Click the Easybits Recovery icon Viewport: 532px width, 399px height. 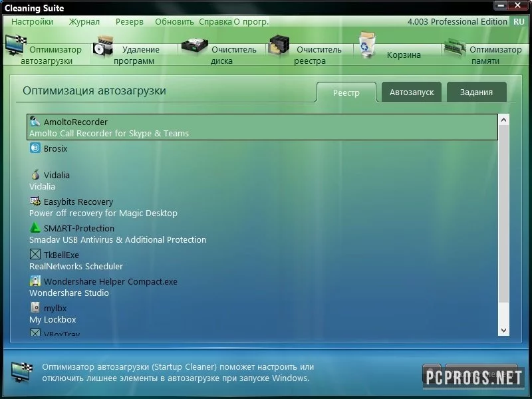pos(35,201)
